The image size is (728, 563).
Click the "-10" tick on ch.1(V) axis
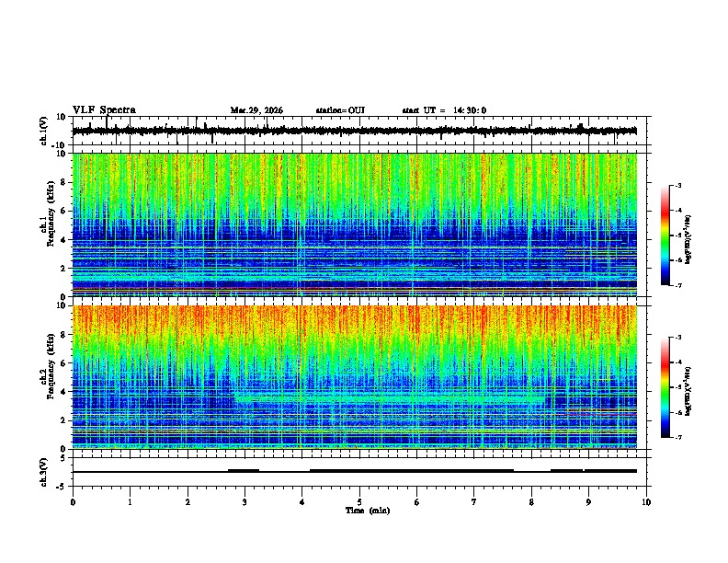point(59,145)
